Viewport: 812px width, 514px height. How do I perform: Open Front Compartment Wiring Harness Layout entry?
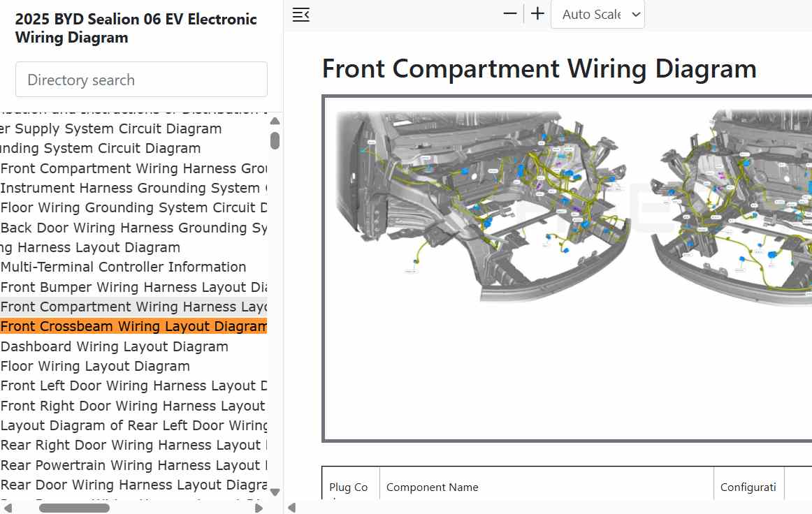coord(133,307)
